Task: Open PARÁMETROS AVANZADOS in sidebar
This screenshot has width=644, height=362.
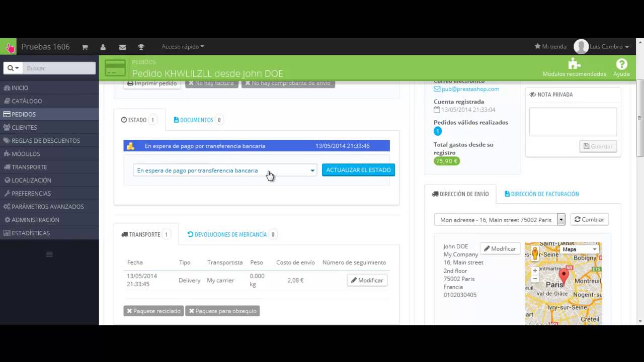Action: click(x=49, y=207)
